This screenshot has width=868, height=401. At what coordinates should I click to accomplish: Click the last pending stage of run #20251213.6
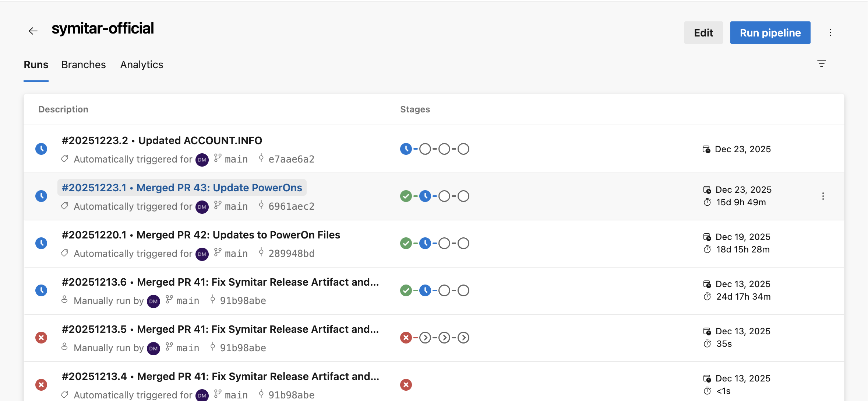[463, 290]
